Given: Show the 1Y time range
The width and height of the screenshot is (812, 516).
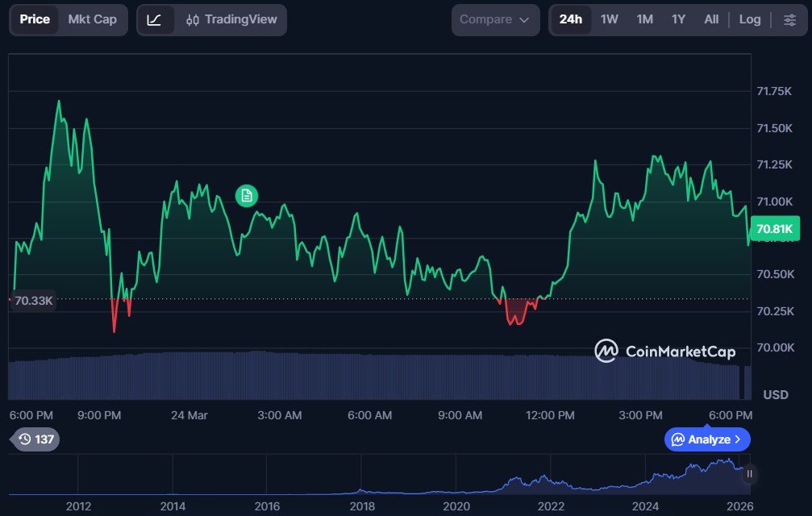Looking at the screenshot, I should [x=678, y=19].
